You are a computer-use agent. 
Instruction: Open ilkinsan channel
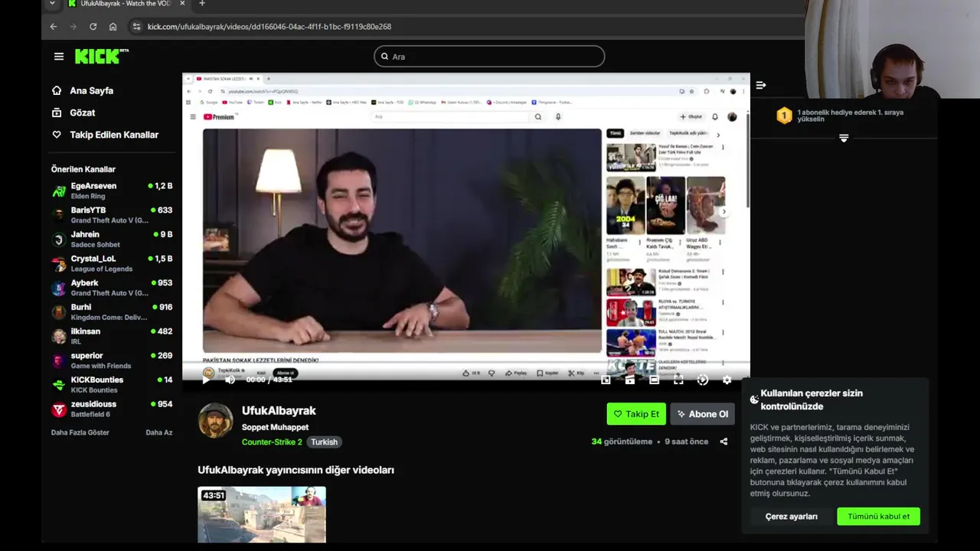[112, 337]
